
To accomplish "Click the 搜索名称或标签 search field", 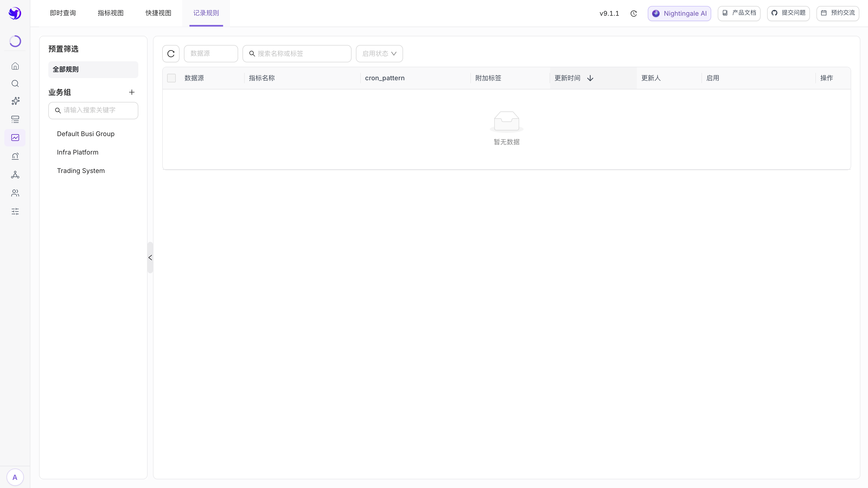I will click(x=297, y=54).
